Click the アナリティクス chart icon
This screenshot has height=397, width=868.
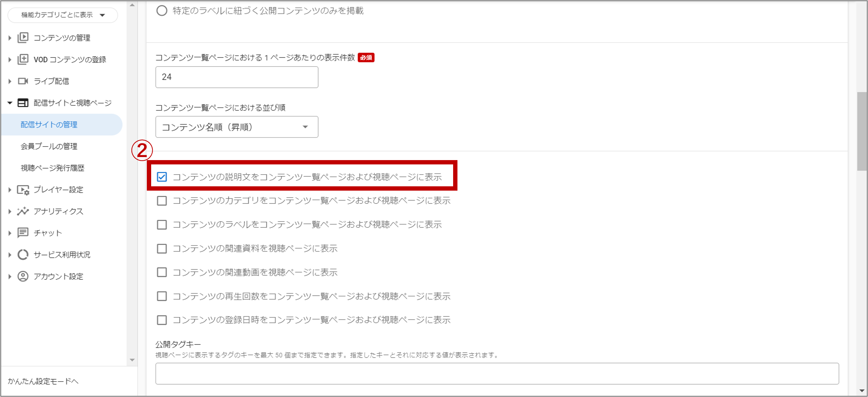click(x=23, y=211)
